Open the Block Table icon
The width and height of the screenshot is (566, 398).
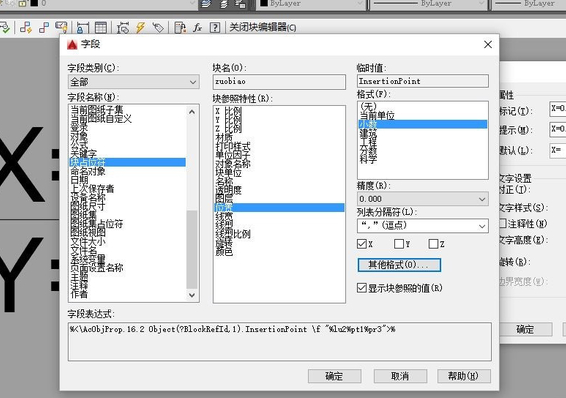coord(101,28)
